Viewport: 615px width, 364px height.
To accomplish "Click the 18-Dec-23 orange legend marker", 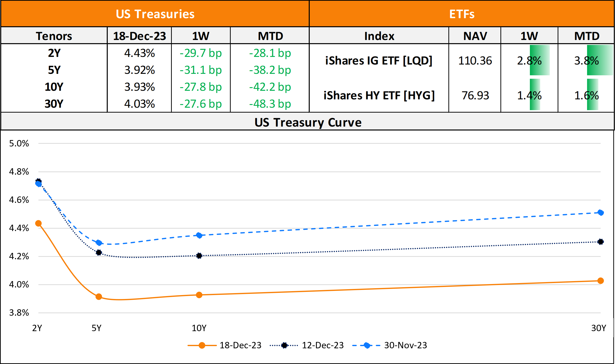I will (202, 345).
